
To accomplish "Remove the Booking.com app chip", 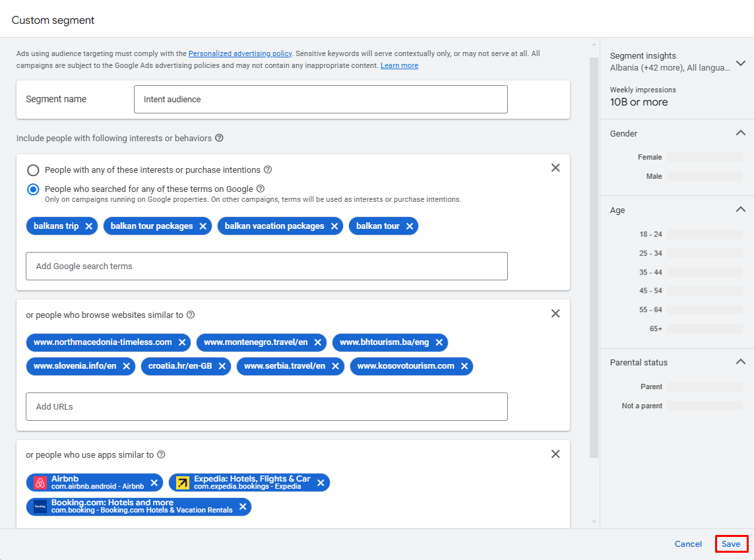I will (x=243, y=507).
